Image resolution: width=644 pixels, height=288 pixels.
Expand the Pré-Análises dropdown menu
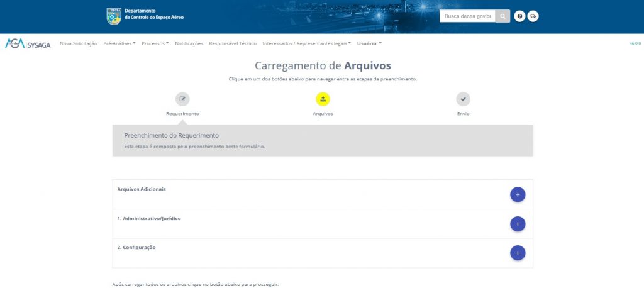(119, 43)
